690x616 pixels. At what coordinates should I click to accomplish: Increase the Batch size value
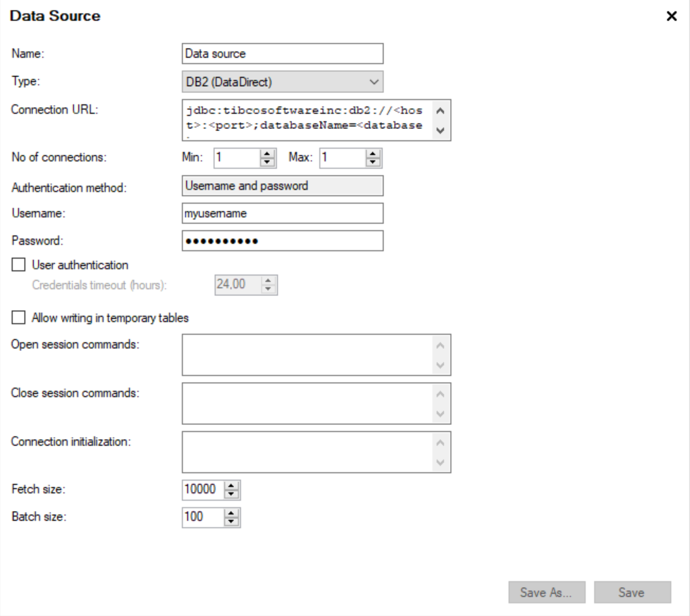(232, 513)
